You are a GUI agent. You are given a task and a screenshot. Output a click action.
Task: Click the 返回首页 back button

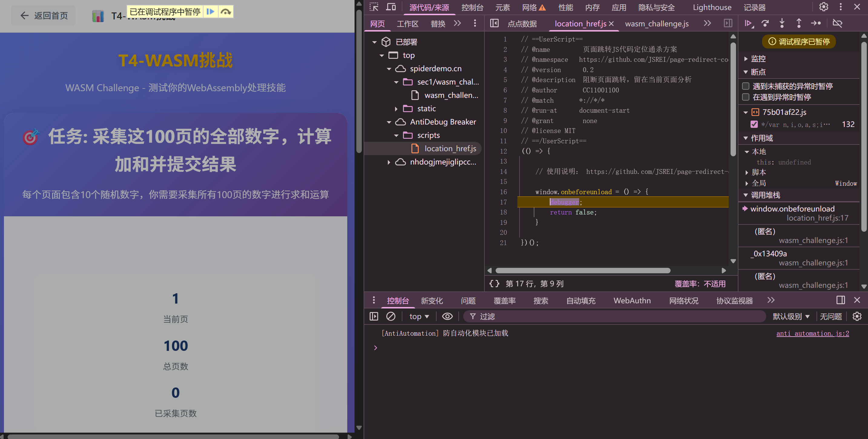[44, 15]
